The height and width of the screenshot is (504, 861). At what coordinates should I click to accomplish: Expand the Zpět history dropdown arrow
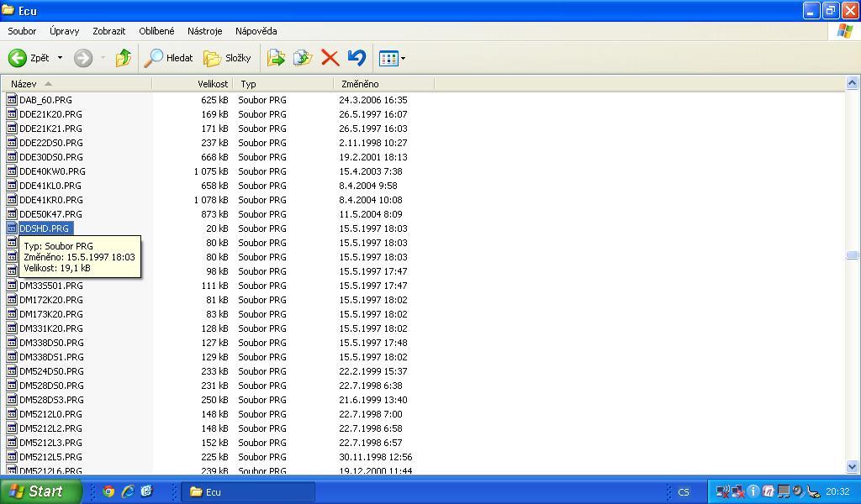click(x=60, y=58)
